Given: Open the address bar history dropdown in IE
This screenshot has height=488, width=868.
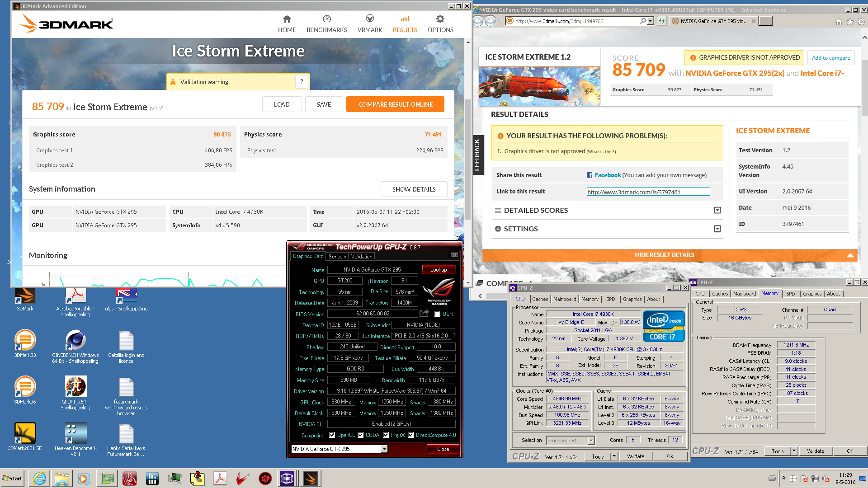Looking at the screenshot, I should coord(651,21).
